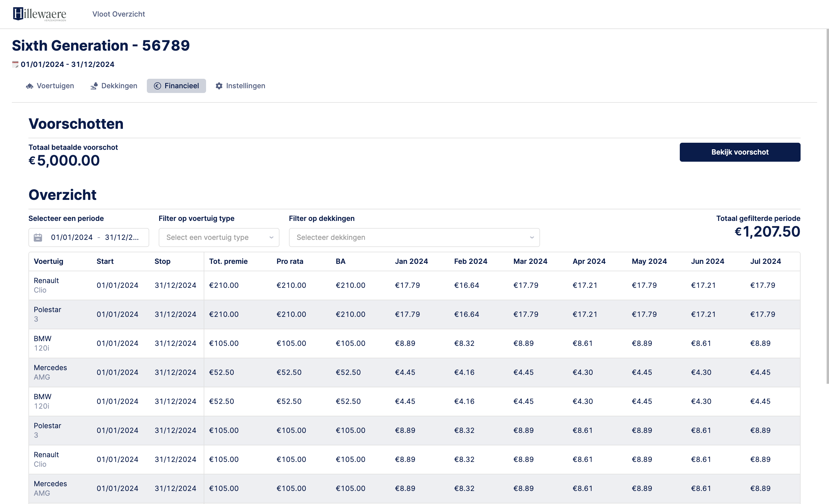
Task: Click period start date 01/01/2024 field
Action: (72, 237)
